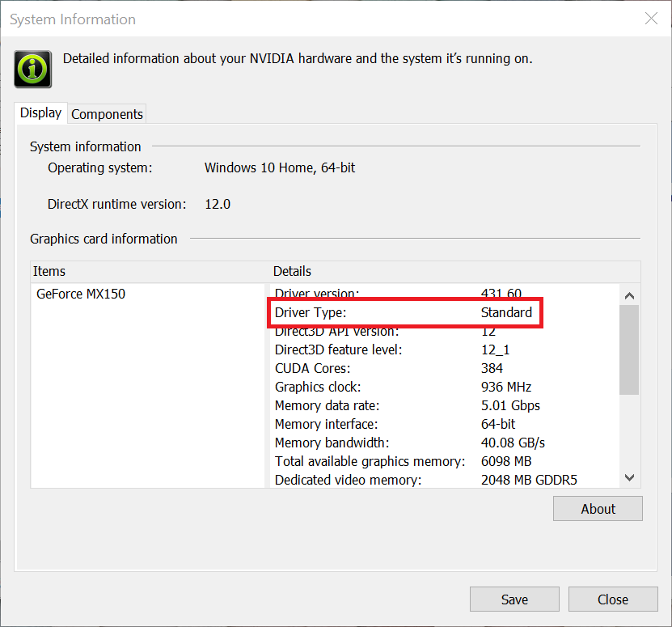Screen dimensions: 672x627
Task: Close the System Information window
Action: click(651, 19)
